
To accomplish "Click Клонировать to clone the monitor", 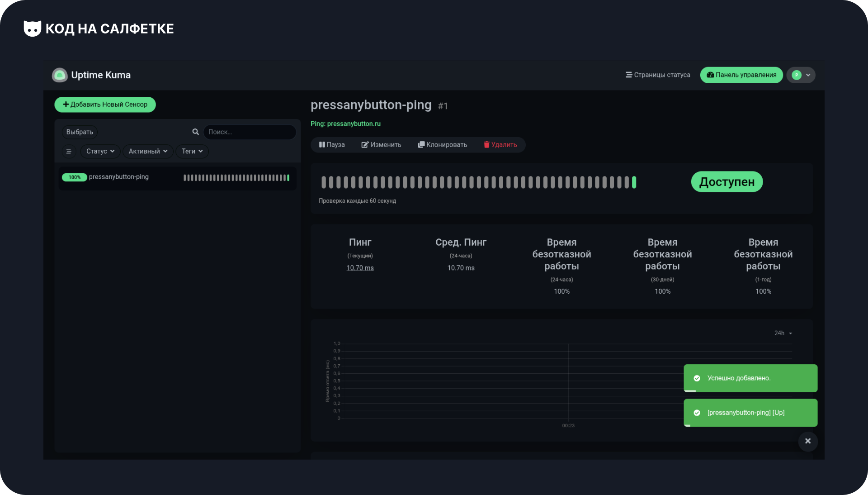I will click(x=443, y=145).
